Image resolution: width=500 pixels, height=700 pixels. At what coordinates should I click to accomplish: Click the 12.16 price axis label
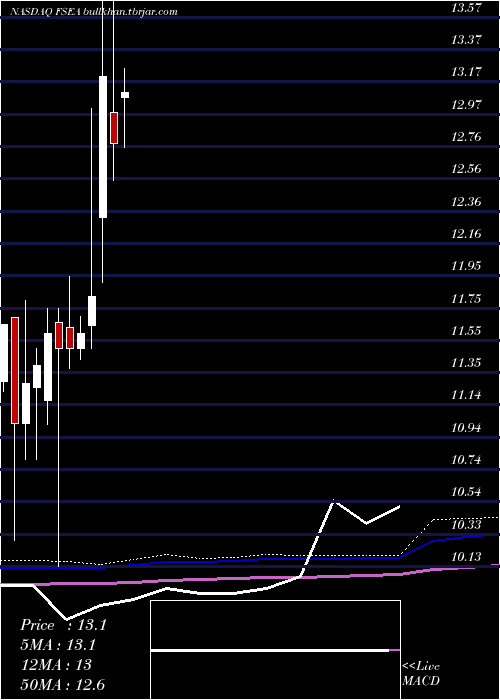pos(466,233)
